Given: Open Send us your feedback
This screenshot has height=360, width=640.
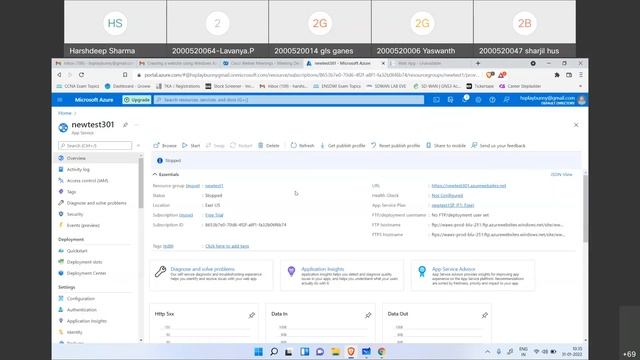Looking at the screenshot, I should tap(498, 146).
